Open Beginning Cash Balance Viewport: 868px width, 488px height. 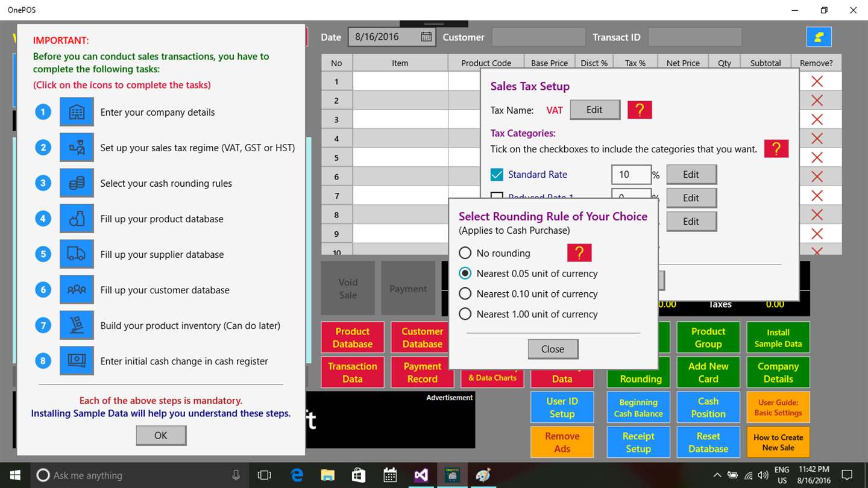tap(638, 407)
